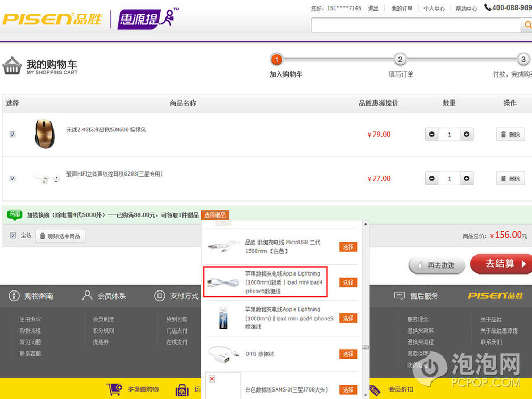Select the Apple Lightning 新版 gift
Screen dimensions: 532x399
pyautogui.click(x=348, y=282)
